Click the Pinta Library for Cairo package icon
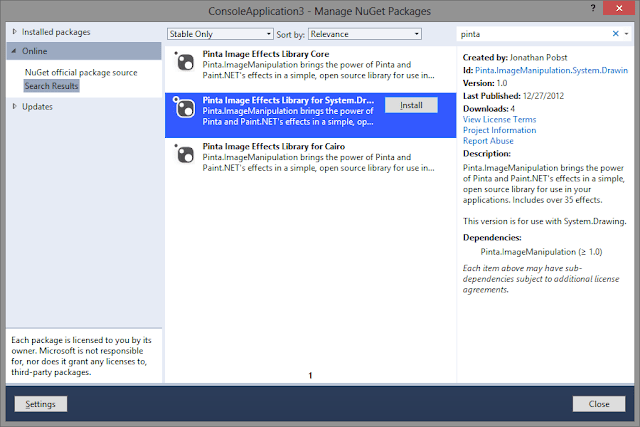Viewport: 640px width, 427px height. pyautogui.click(x=184, y=154)
